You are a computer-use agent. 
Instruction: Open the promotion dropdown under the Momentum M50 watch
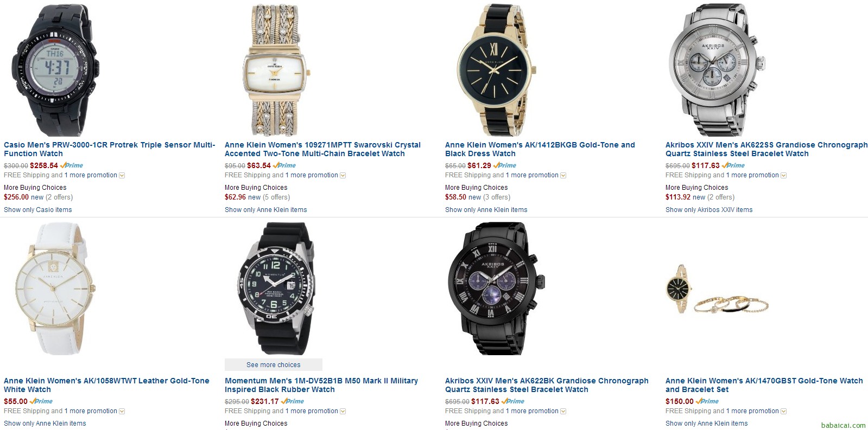(x=343, y=412)
